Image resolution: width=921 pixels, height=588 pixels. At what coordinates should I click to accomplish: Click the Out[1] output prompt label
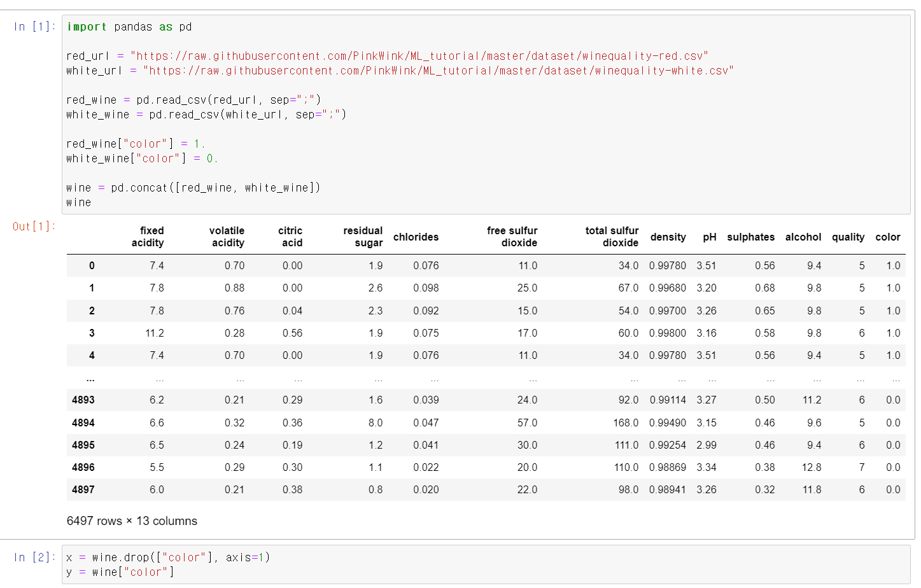point(34,227)
